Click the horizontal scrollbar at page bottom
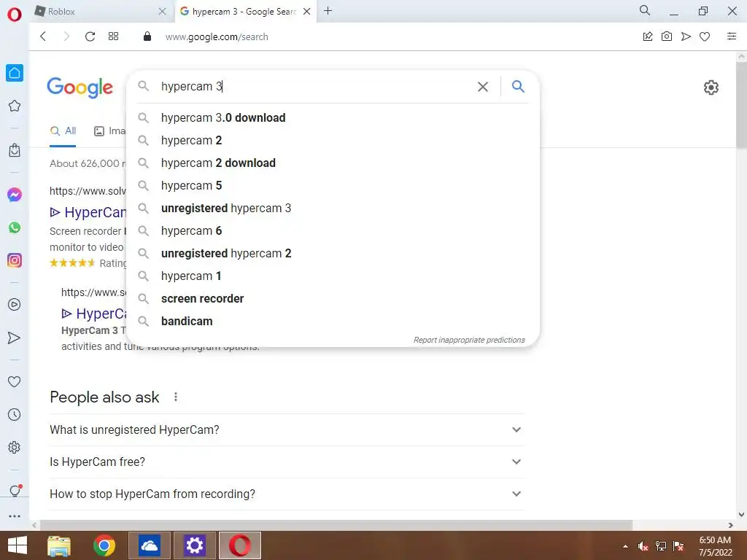 [336, 525]
